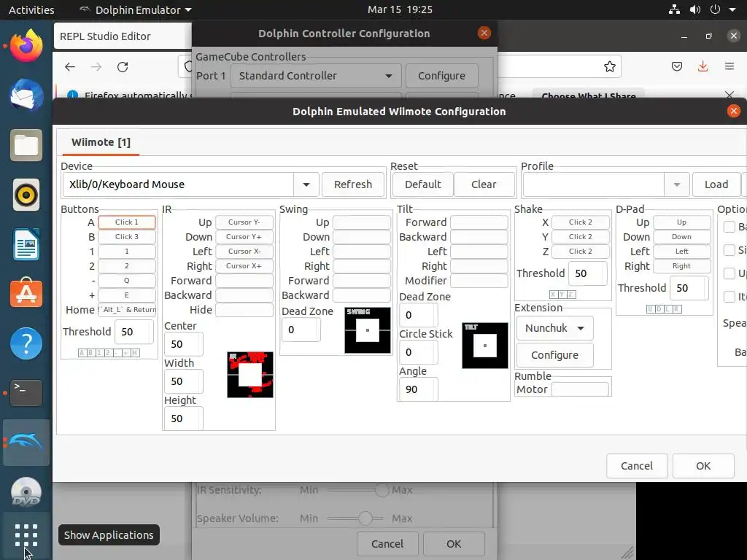
Task: Open Terminal from the dock
Action: tap(26, 393)
